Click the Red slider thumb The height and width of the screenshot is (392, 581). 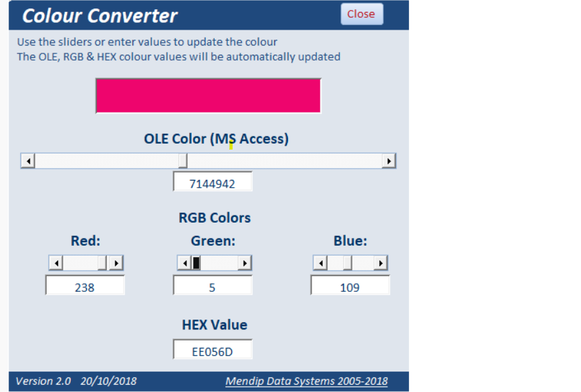point(101,263)
